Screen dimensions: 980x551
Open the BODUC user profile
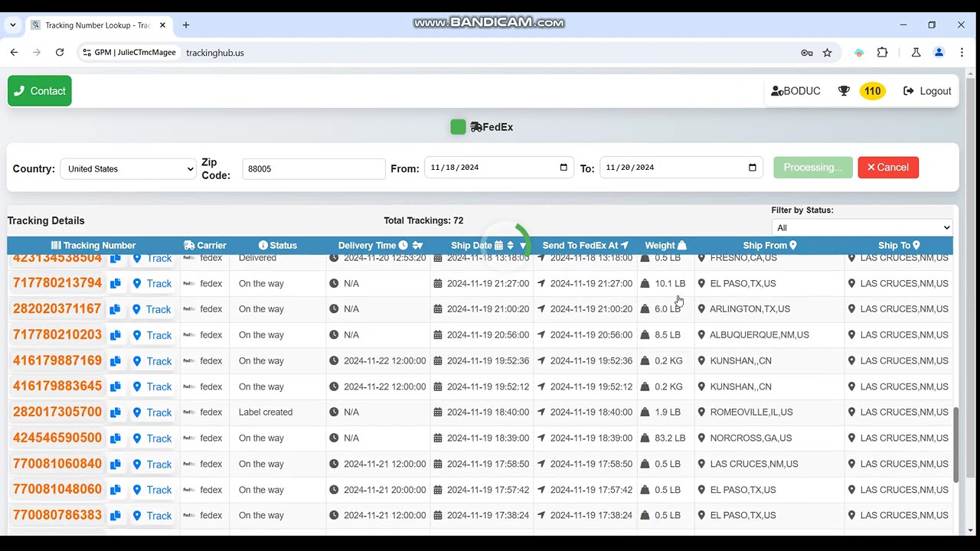(795, 91)
